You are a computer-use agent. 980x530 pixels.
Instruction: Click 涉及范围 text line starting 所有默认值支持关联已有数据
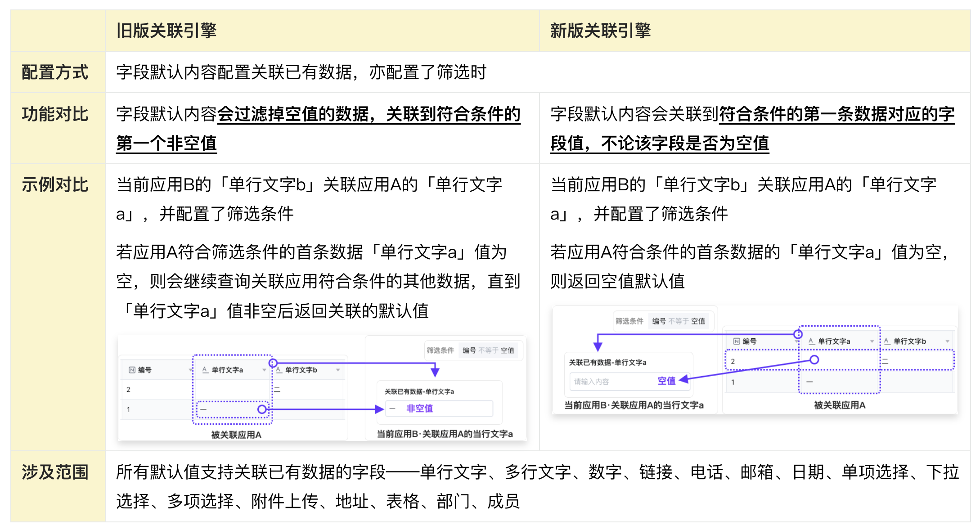click(x=537, y=472)
